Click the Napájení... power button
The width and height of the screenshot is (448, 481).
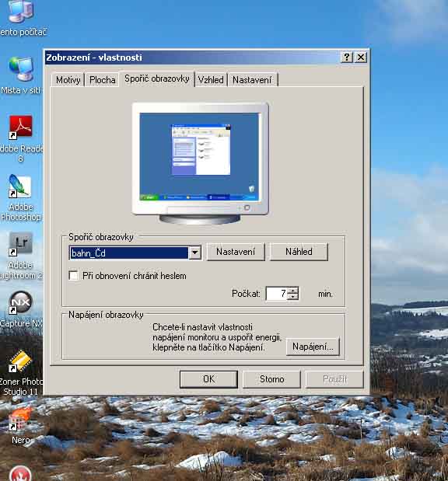313,347
